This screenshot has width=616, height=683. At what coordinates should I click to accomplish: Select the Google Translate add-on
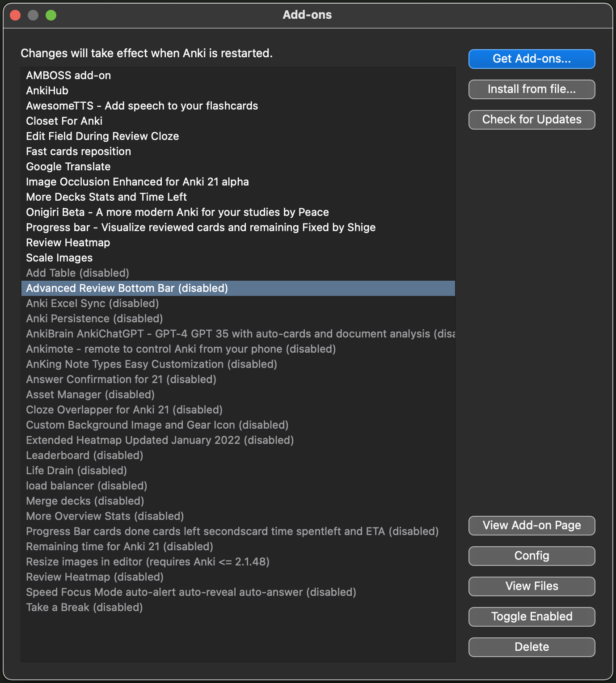tap(68, 167)
